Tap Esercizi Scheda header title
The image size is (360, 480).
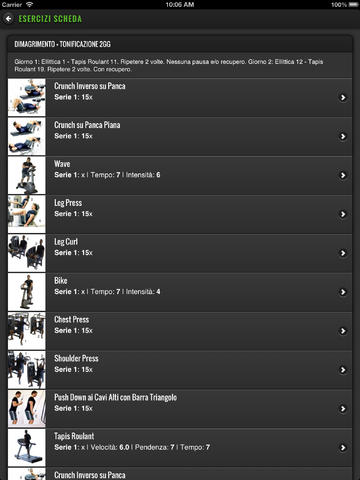50,19
